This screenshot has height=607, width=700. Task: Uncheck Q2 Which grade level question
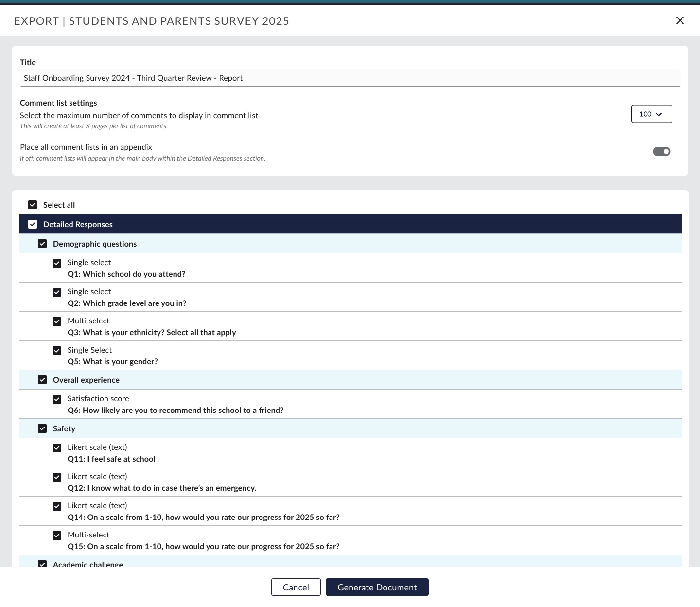point(57,292)
